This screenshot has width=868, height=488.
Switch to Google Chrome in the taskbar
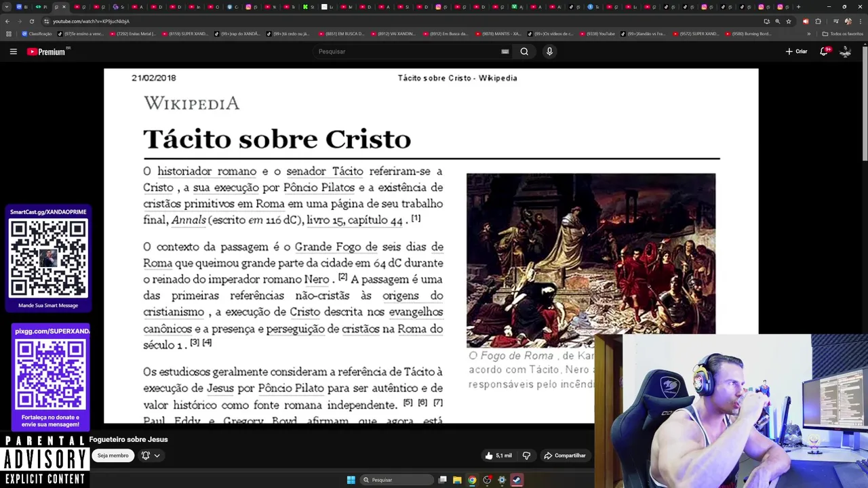[472, 480]
